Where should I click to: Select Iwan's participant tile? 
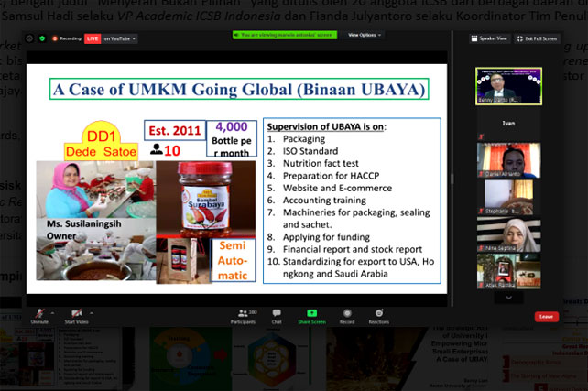coord(508,124)
